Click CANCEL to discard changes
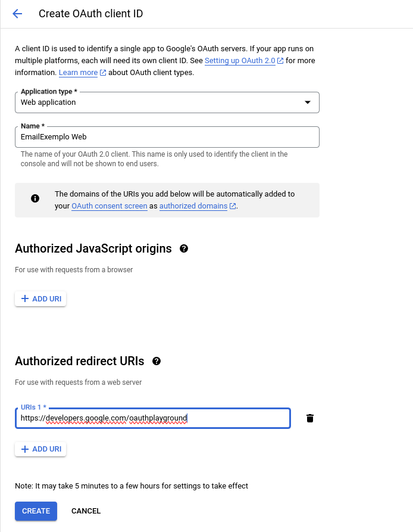 [86, 511]
